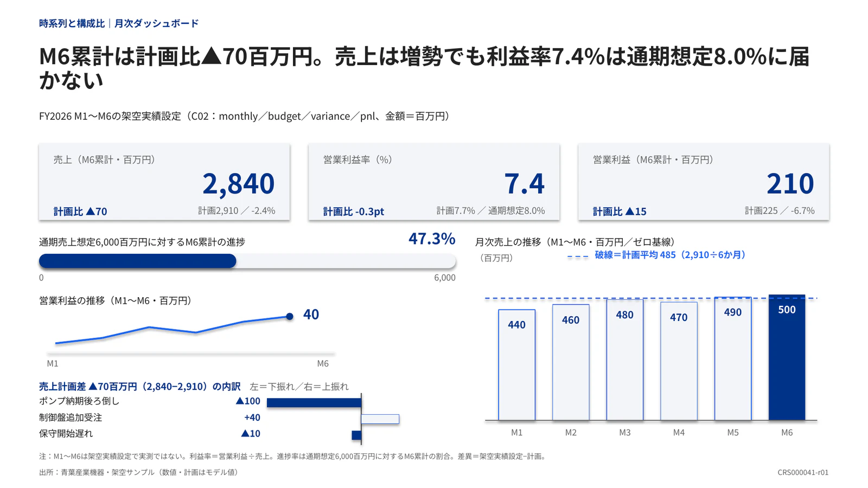
Task: Click the 売上（M6累計・百万円） card title
Action: (105, 159)
